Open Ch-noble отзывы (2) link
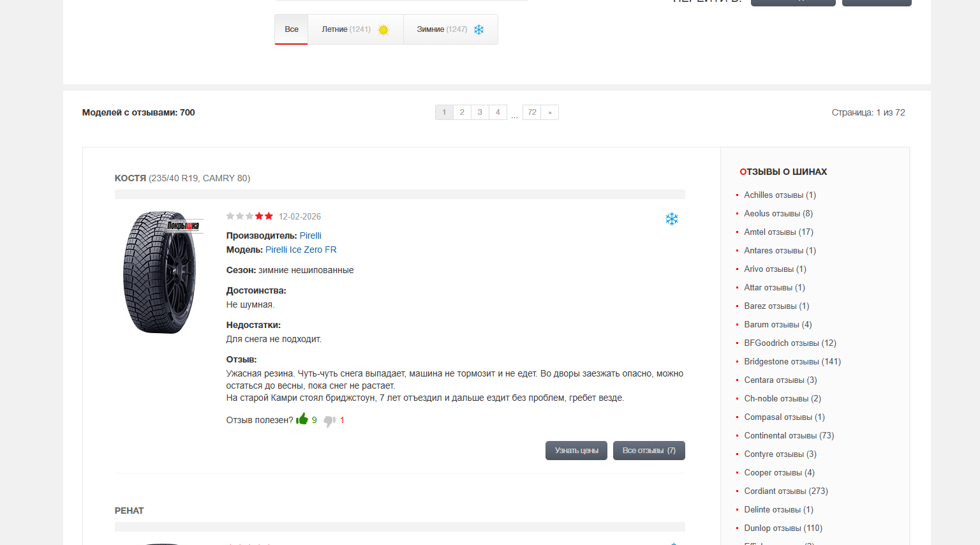The width and height of the screenshot is (980, 545). pyautogui.click(x=782, y=399)
